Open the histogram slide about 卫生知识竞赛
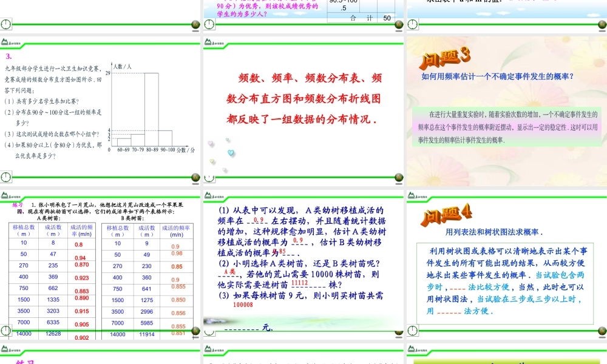The image size is (607, 364). (x=100, y=111)
